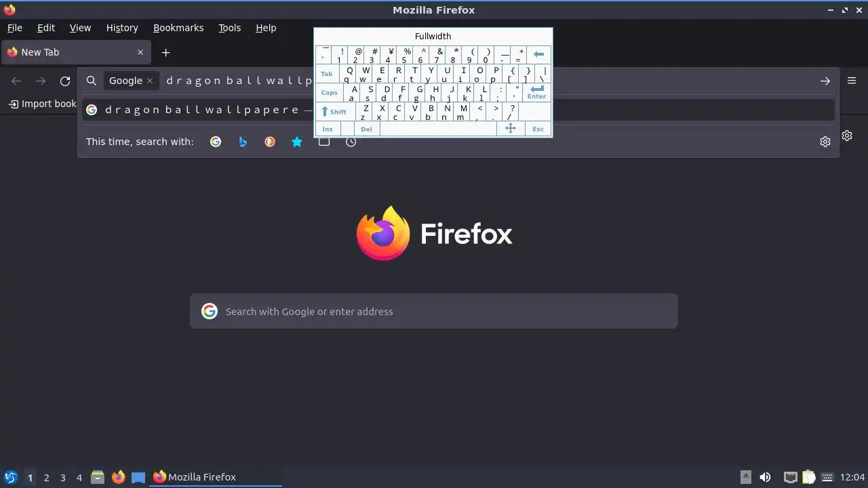This screenshot has width=868, height=488.
Task: Click the move-arrows key on the virtual keyboard
Action: (x=511, y=129)
